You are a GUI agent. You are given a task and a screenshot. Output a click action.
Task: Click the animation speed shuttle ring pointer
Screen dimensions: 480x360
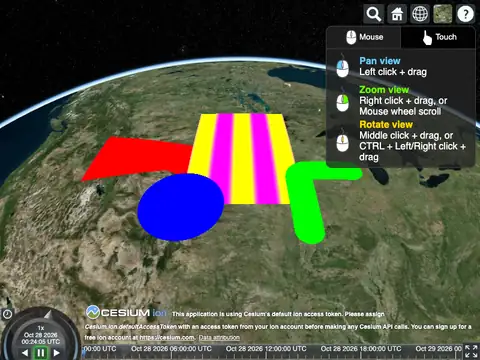click(x=49, y=314)
